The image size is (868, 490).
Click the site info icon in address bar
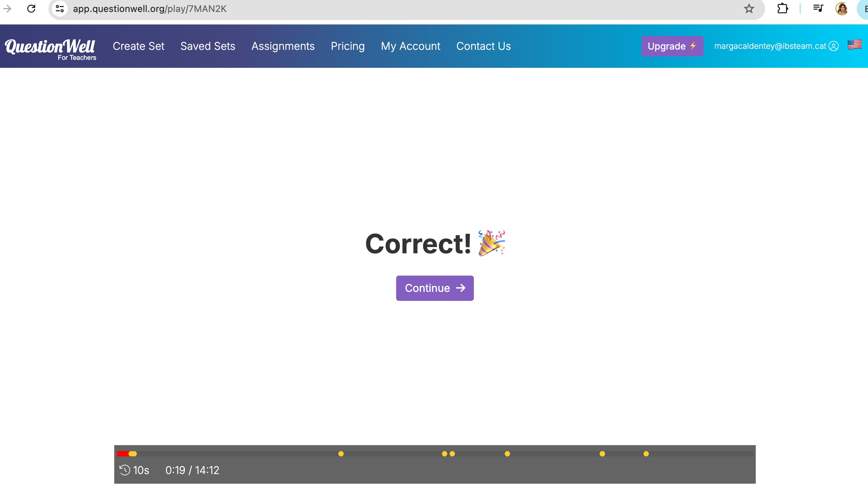click(x=60, y=8)
